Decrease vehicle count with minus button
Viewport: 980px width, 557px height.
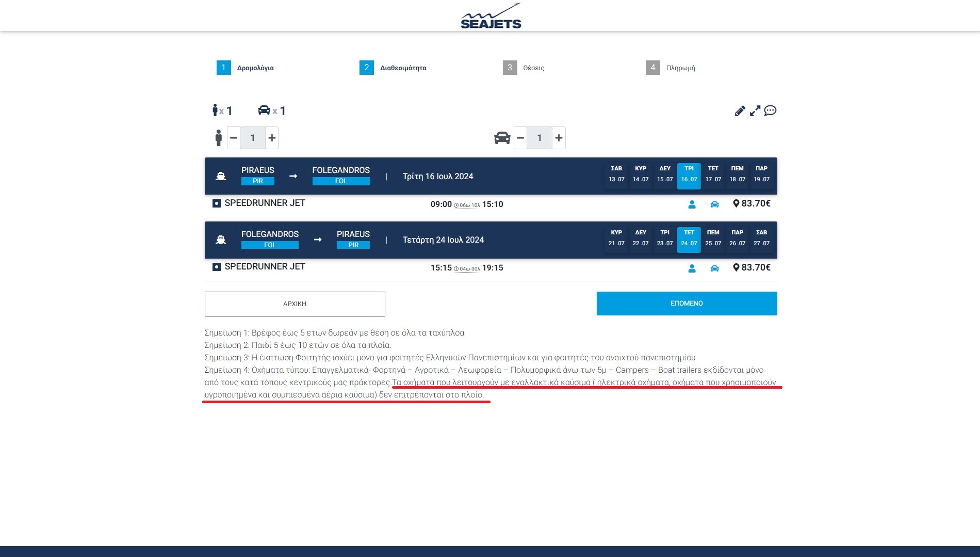coord(520,138)
